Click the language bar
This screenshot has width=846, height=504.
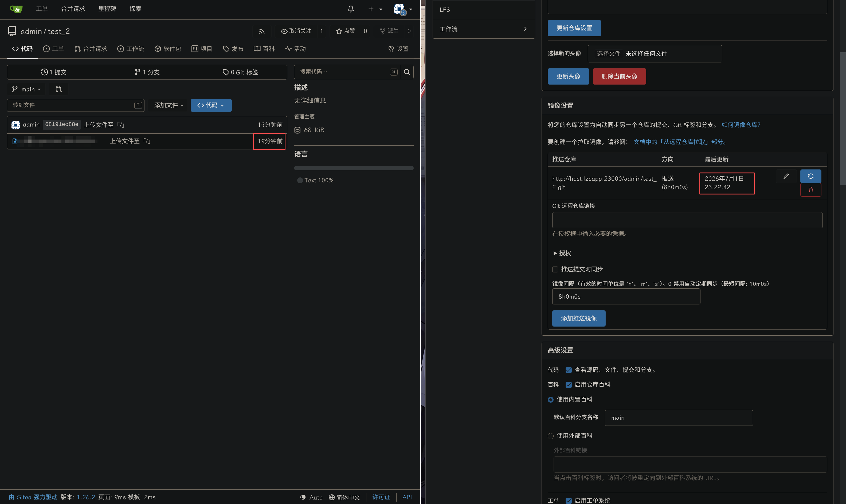354,168
